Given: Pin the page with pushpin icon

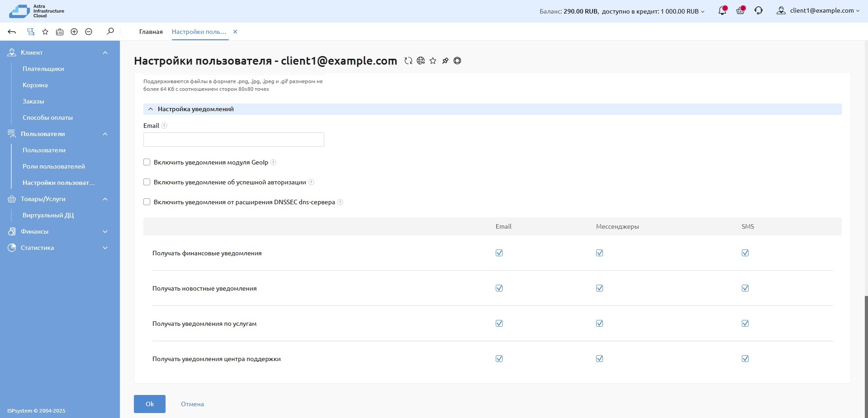Looking at the screenshot, I should coord(445,61).
